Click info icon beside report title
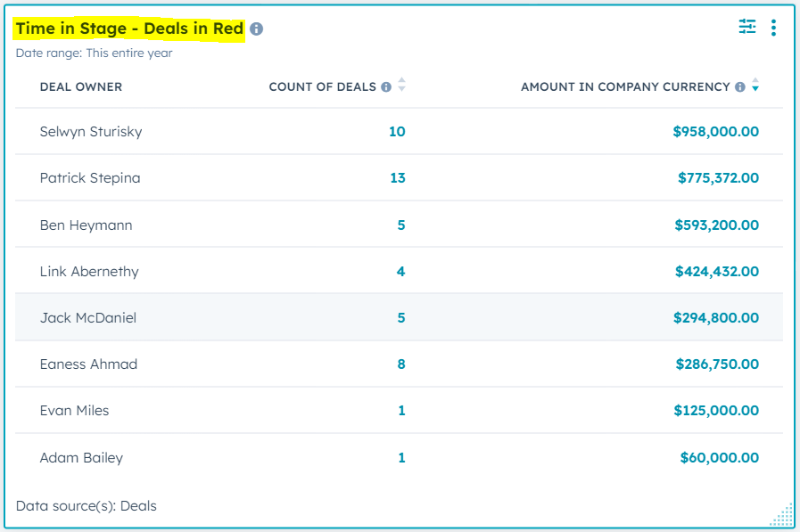The width and height of the screenshot is (800, 532). pyautogui.click(x=256, y=29)
